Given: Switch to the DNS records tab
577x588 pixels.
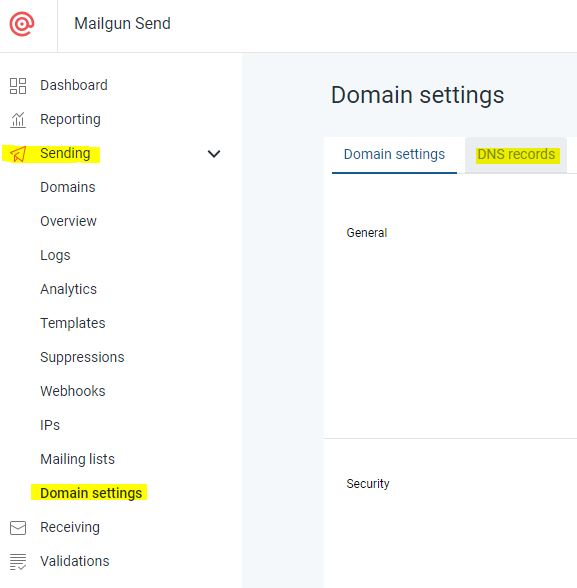Looking at the screenshot, I should (x=516, y=154).
